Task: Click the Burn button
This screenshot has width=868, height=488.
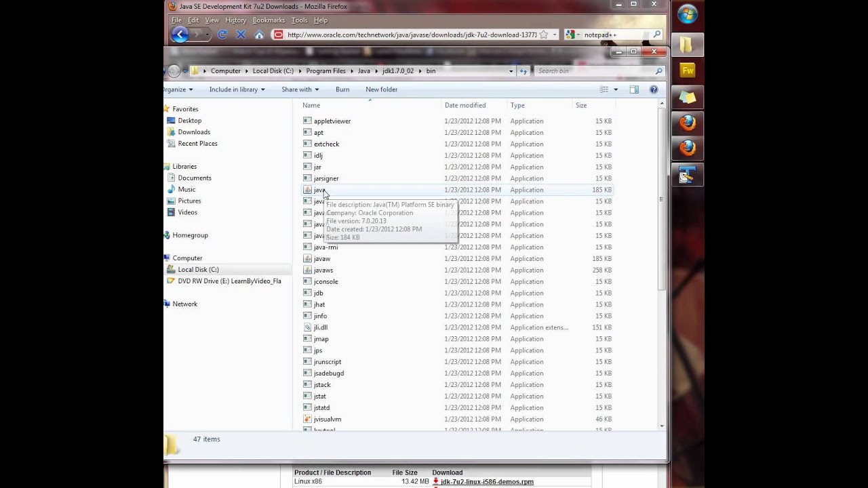Action: [x=342, y=89]
